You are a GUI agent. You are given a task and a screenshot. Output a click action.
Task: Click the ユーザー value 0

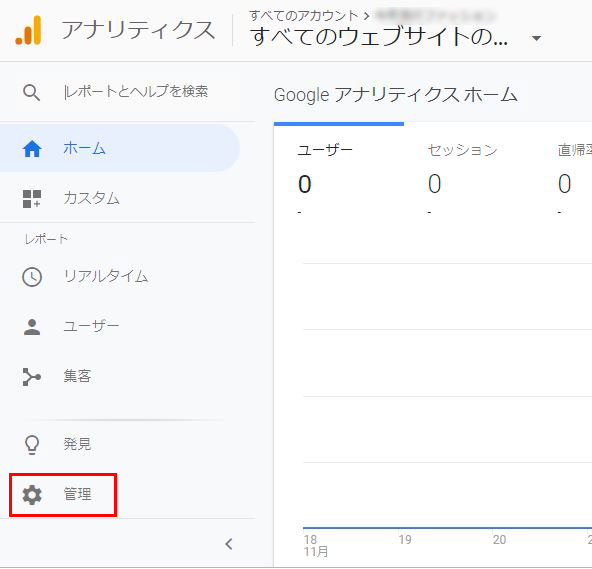[305, 184]
